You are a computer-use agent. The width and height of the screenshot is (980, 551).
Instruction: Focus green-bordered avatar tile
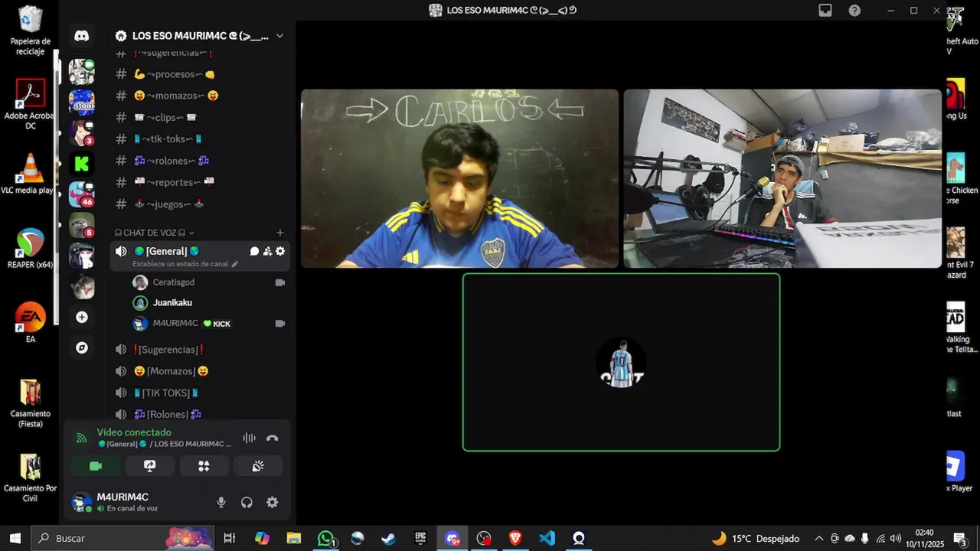621,362
